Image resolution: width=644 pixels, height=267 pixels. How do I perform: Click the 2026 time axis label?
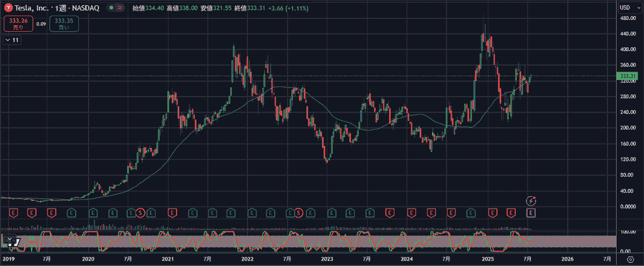[567, 259]
